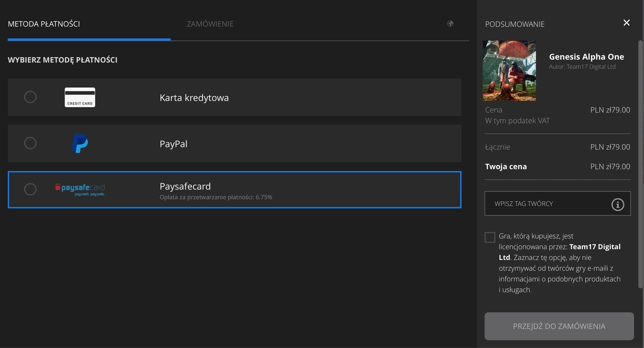Open the METODA PŁATNOŚCI tab
Viewport: 644px width, 348px height.
click(44, 24)
